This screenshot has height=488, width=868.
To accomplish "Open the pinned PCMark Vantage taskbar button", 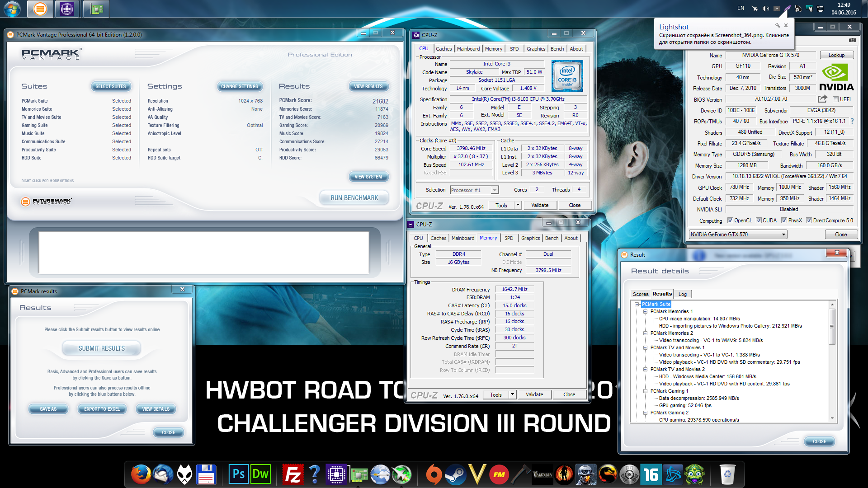I will [40, 9].
